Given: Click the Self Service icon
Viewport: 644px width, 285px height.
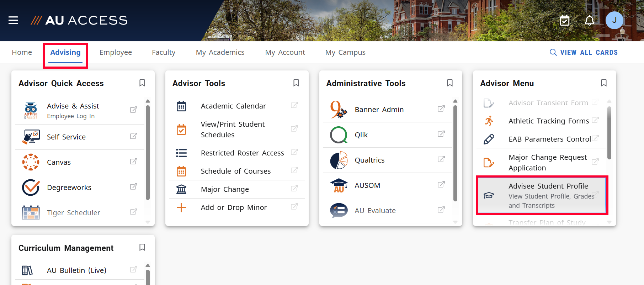Looking at the screenshot, I should (31, 137).
